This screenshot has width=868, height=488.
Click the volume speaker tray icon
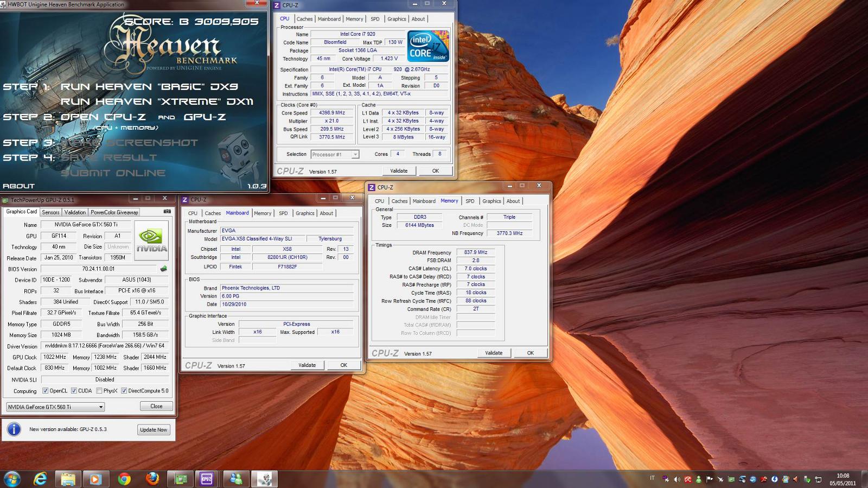(x=676, y=479)
